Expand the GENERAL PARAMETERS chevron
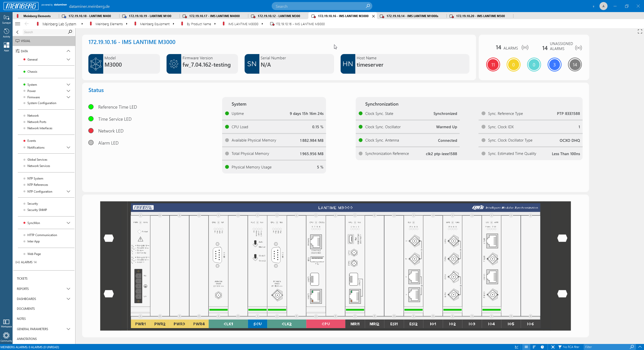The height and width of the screenshot is (350, 644). click(x=68, y=329)
